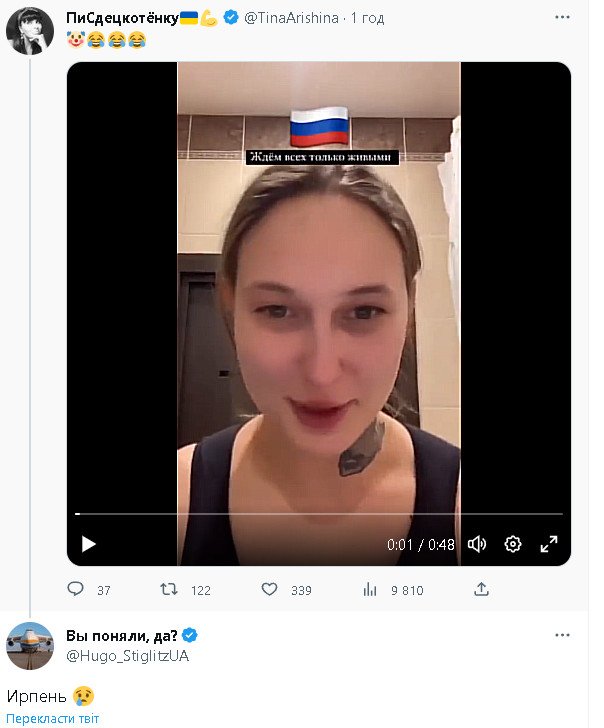Share the tweet using the share icon
The image size is (604, 728).
[x=481, y=590]
